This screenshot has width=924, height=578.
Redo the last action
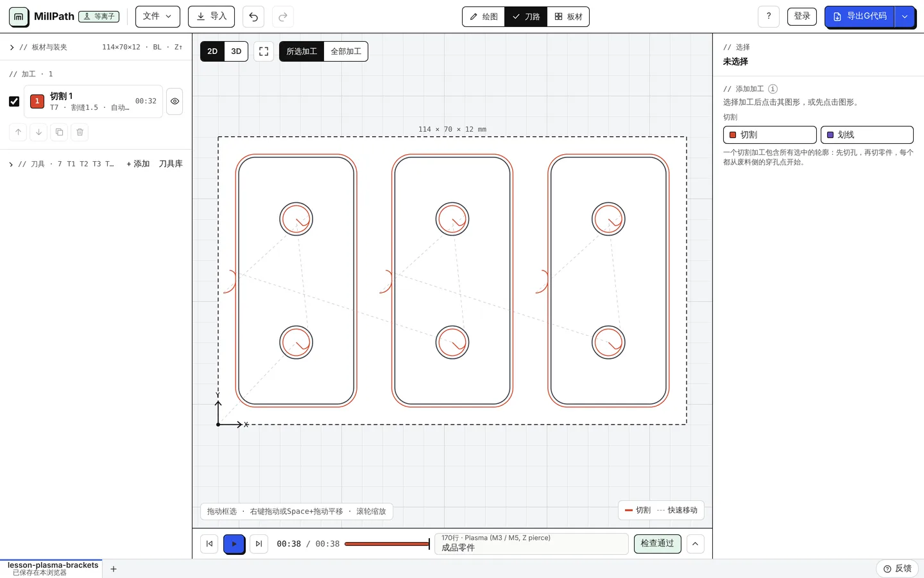(x=283, y=17)
